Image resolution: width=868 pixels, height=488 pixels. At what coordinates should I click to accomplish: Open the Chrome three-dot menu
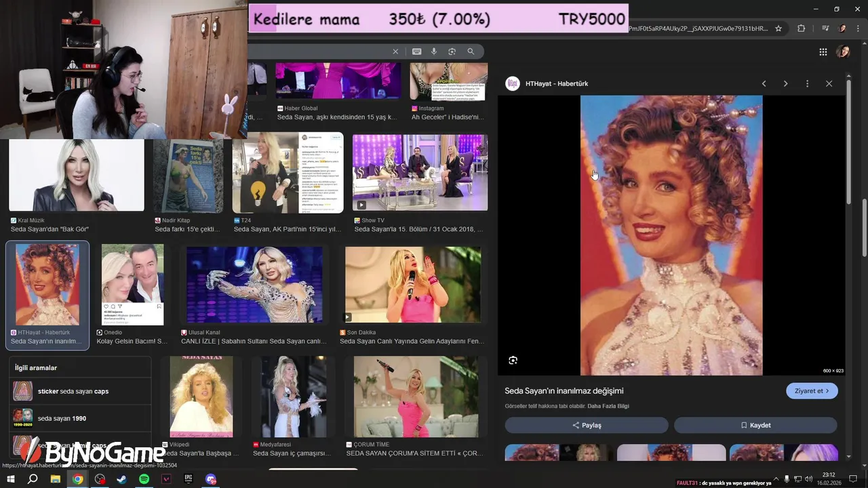[857, 28]
